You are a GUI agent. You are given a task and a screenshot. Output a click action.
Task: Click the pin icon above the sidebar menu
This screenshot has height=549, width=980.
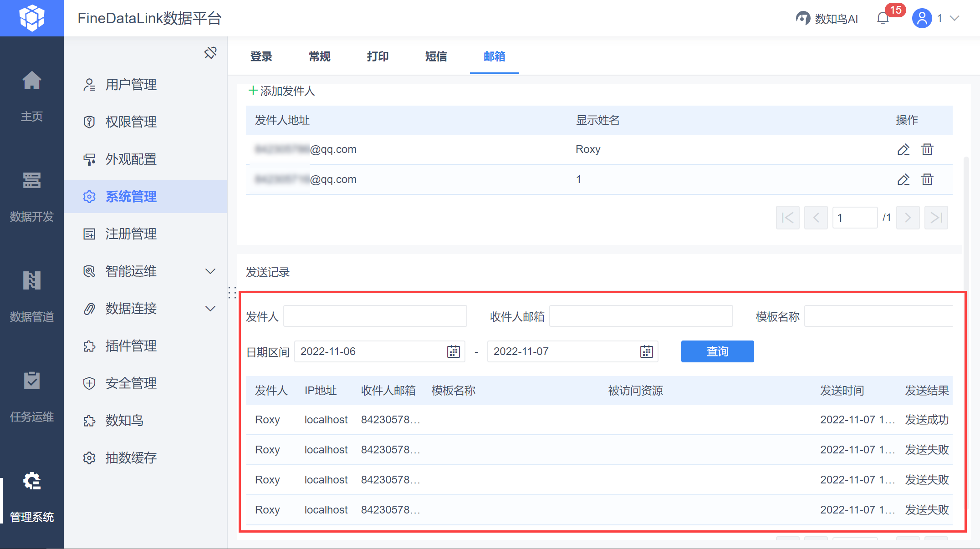coord(210,53)
